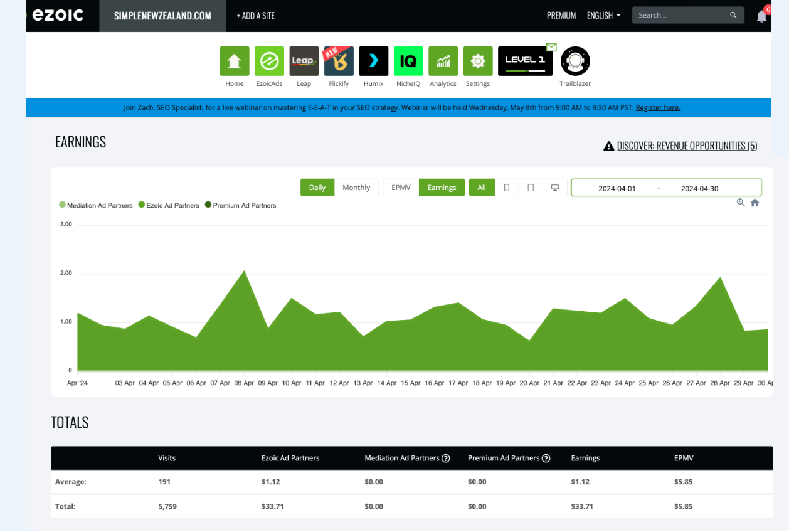Select the Earnings metric toggle
The width and height of the screenshot is (789, 532).
point(442,188)
